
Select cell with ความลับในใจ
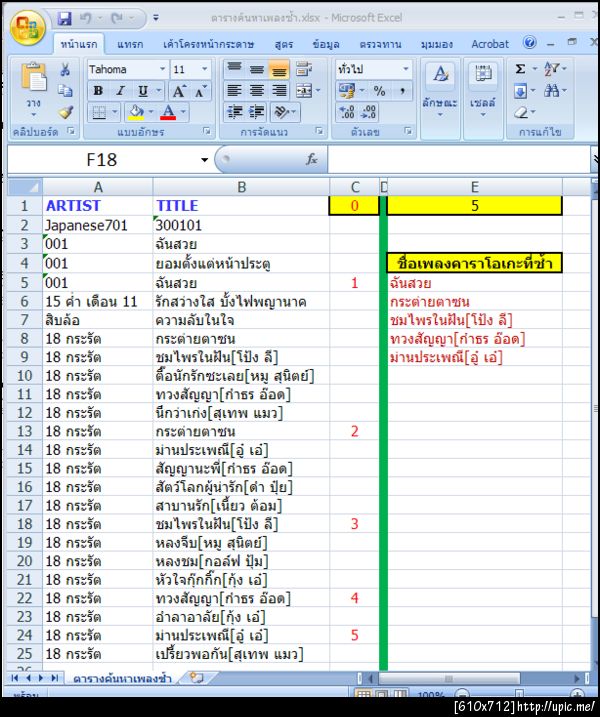(241, 320)
